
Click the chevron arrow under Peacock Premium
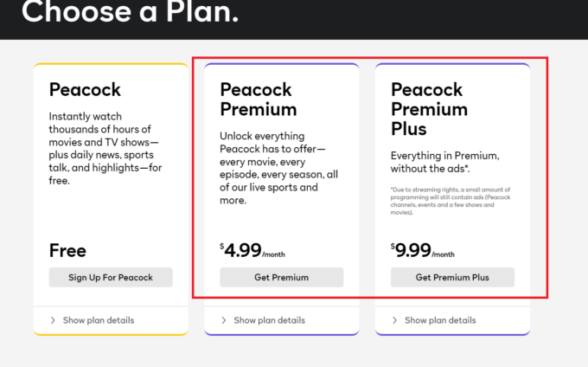click(x=223, y=320)
